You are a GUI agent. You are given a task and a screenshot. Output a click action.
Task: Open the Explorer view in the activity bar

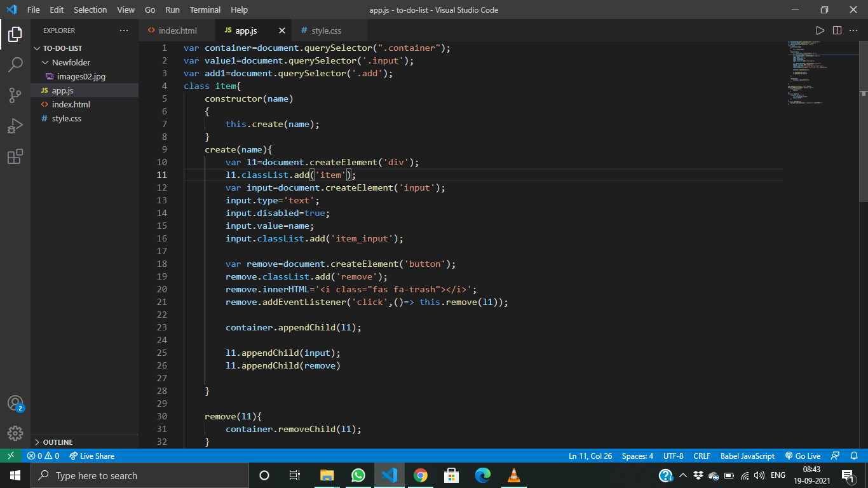(15, 34)
